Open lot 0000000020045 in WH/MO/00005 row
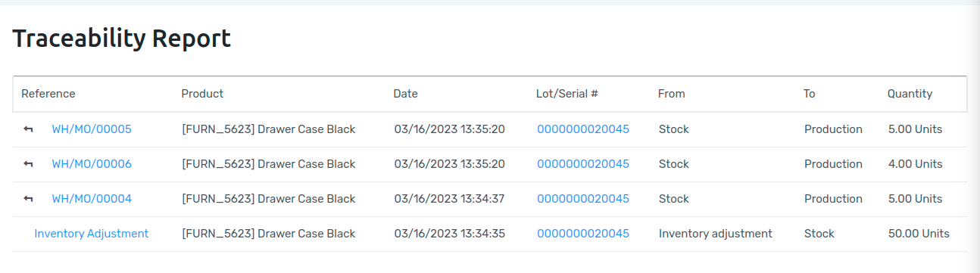980x273 pixels. (583, 129)
